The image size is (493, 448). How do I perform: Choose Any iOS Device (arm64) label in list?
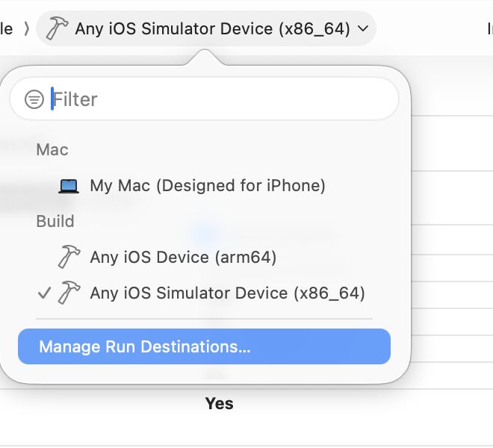[x=183, y=257]
